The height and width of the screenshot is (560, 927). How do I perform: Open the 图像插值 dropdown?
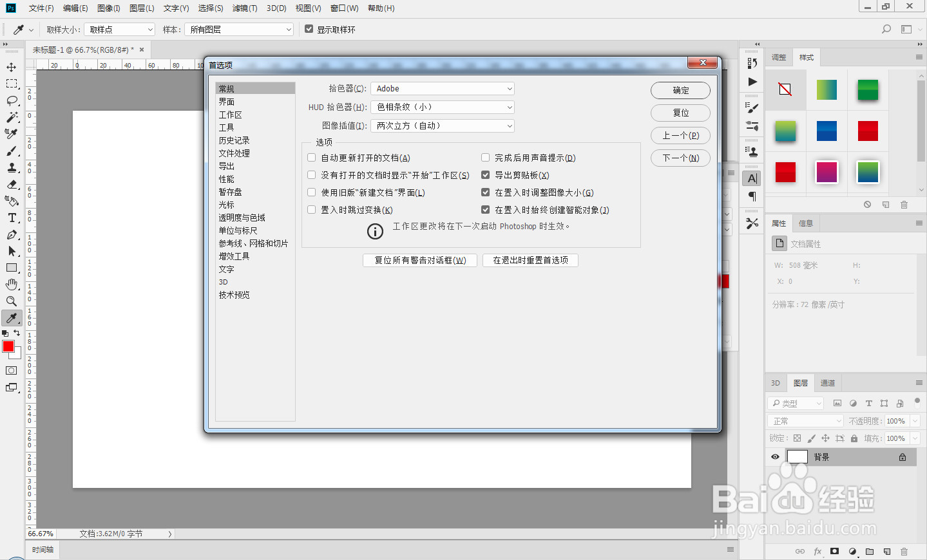coord(442,126)
